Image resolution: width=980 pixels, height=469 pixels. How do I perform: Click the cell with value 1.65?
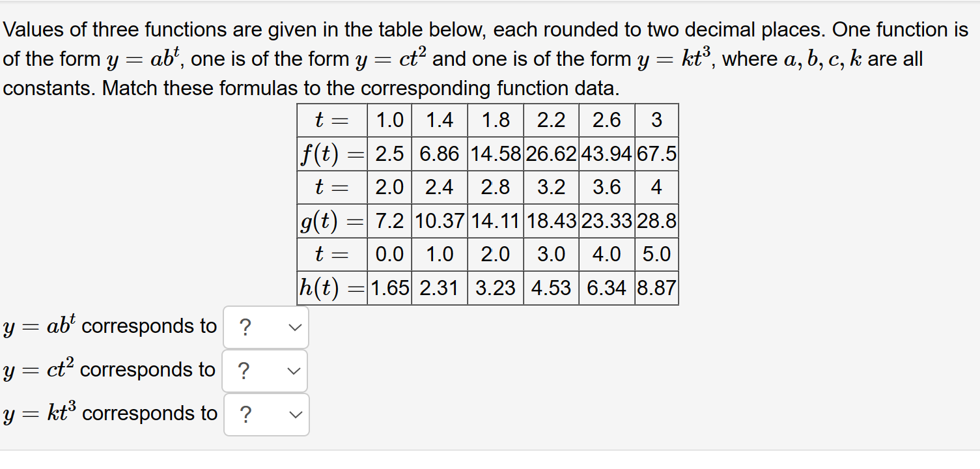coord(389,287)
